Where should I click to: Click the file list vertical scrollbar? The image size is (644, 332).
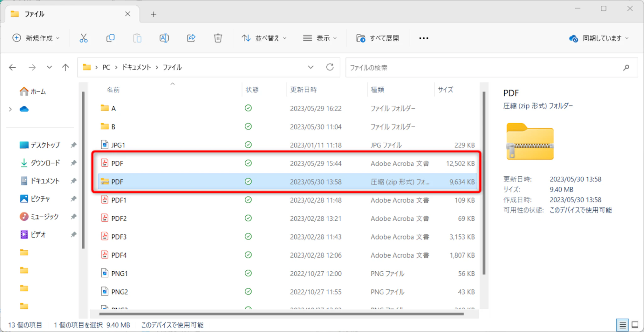coord(484,182)
